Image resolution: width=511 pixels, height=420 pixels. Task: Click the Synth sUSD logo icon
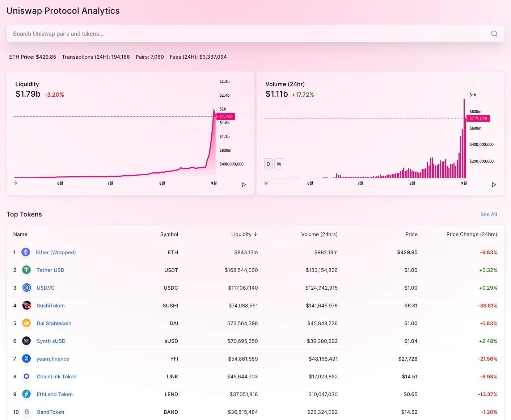point(26,341)
